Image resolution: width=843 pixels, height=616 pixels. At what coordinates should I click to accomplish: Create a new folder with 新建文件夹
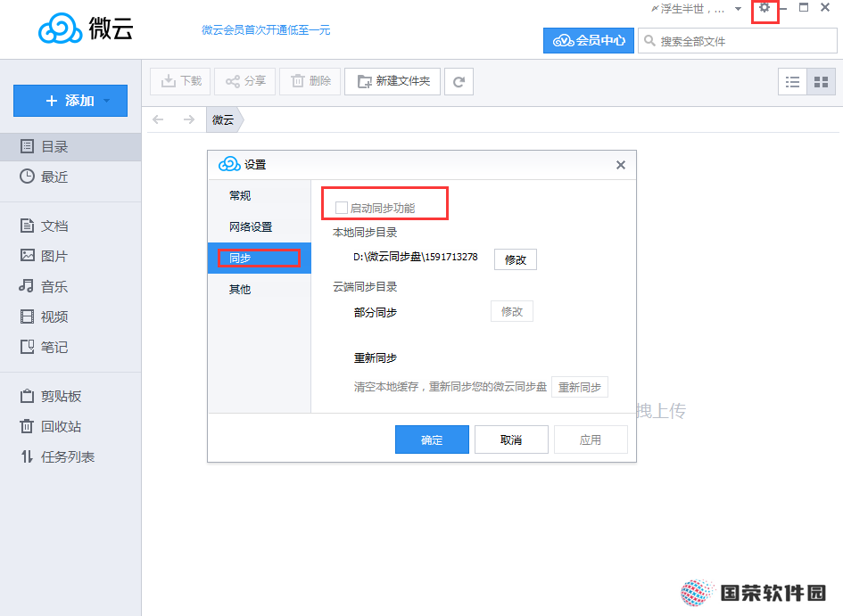(x=393, y=82)
